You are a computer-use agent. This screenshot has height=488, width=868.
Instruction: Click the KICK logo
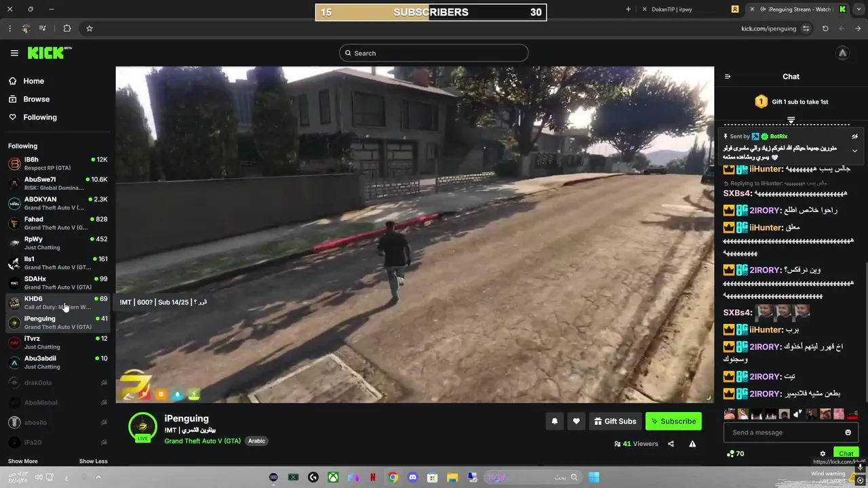(x=50, y=53)
